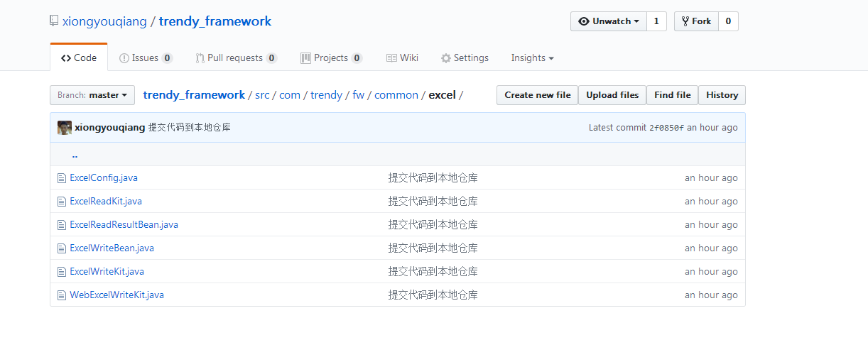
Task: Expand the Insights dropdown tab
Action: coord(532,58)
